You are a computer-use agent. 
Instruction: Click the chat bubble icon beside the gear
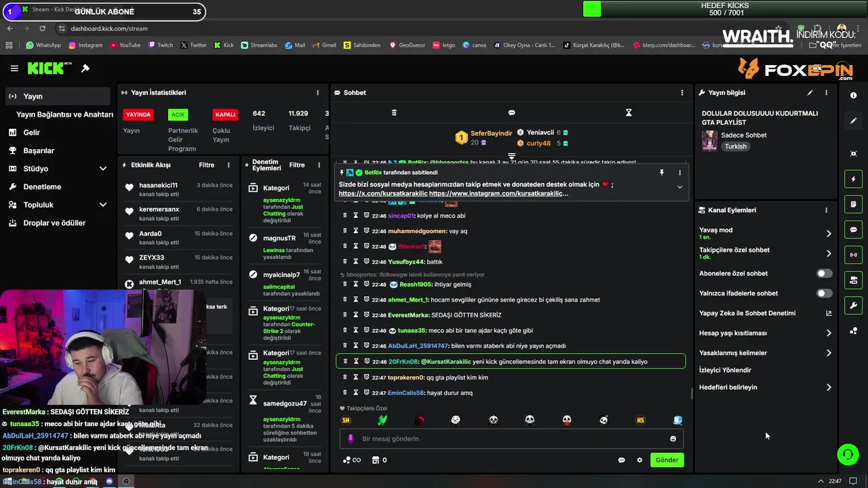(x=621, y=460)
